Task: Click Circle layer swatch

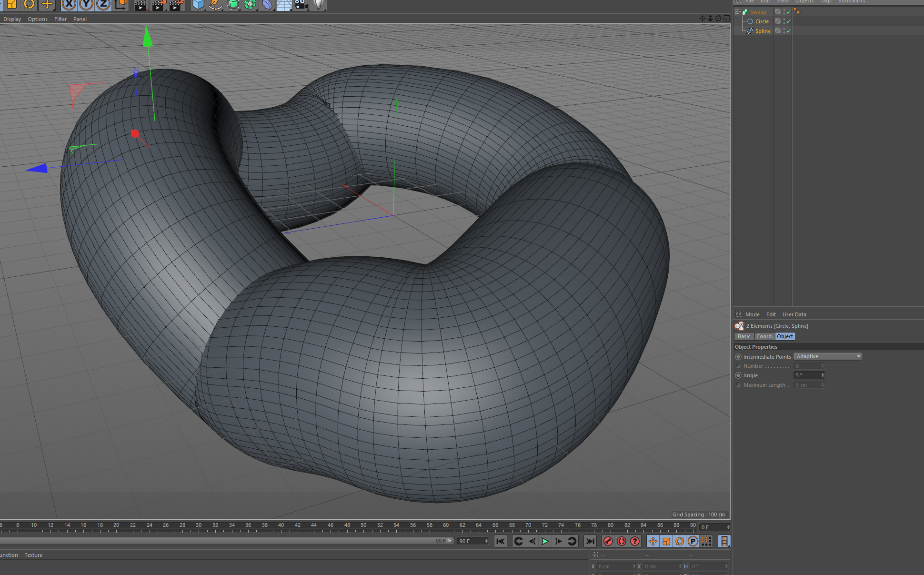Action: click(778, 21)
